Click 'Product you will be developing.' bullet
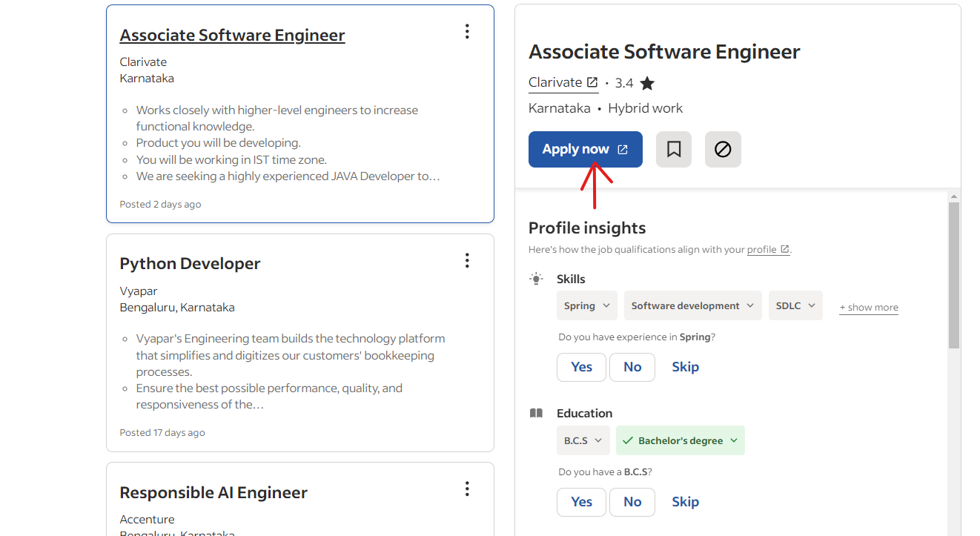The width and height of the screenshot is (980, 536). coord(218,142)
